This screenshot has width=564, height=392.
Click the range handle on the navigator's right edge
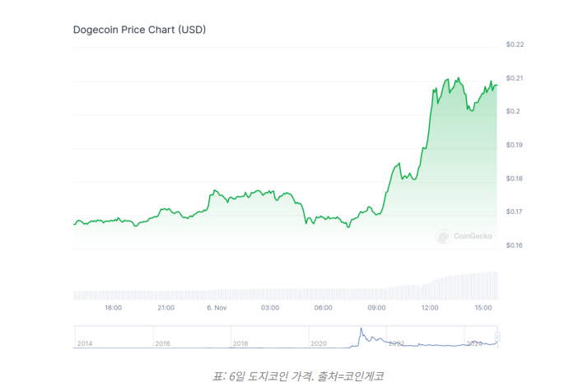(x=497, y=337)
